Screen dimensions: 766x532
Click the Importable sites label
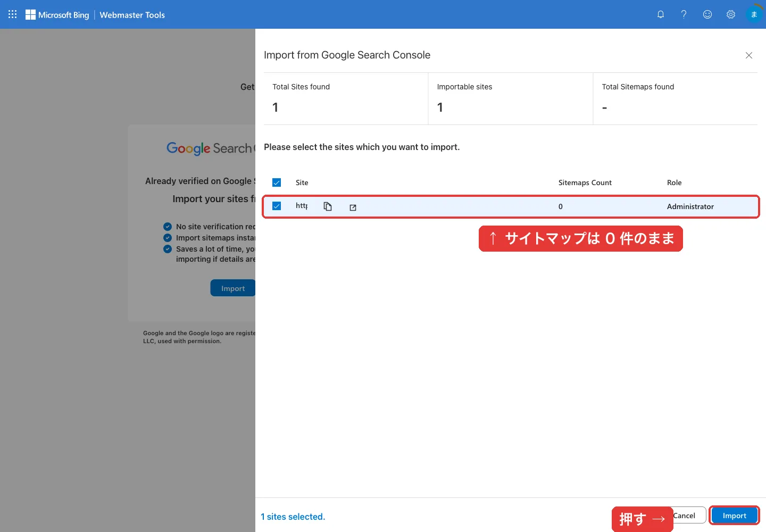coord(464,87)
